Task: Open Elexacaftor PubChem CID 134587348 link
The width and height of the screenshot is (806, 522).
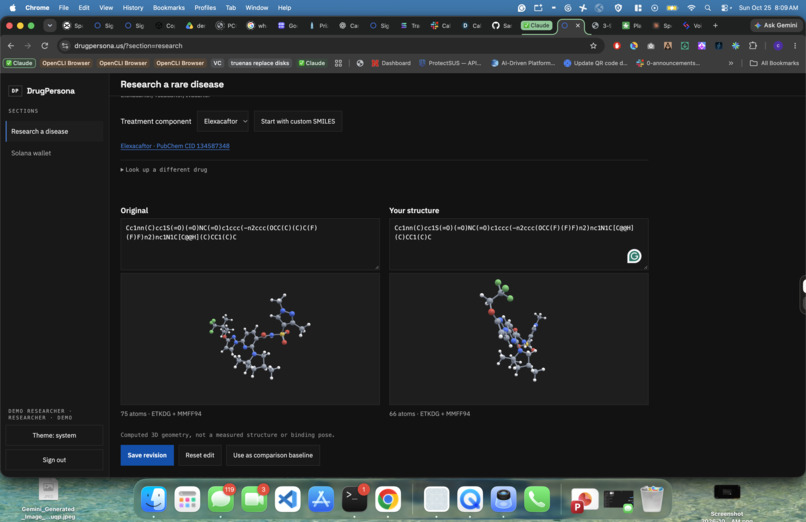Action: pos(175,146)
